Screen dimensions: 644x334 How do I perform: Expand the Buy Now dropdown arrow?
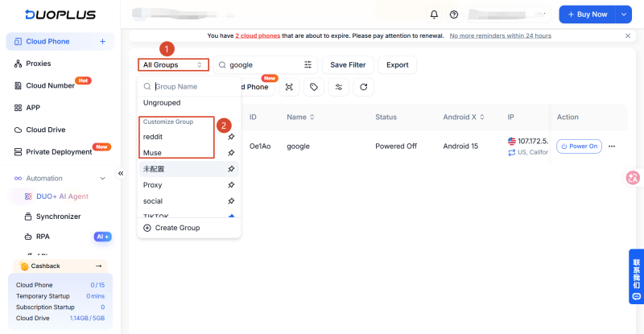tap(623, 14)
